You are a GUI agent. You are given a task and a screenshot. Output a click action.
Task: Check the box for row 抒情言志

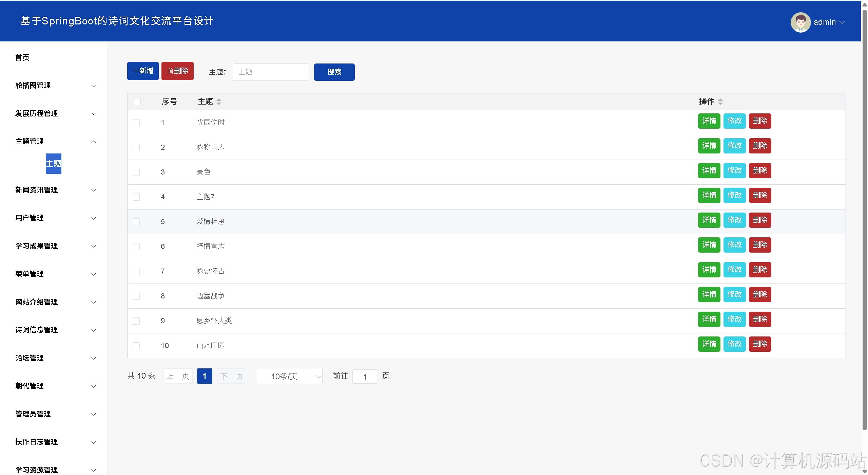(x=136, y=246)
